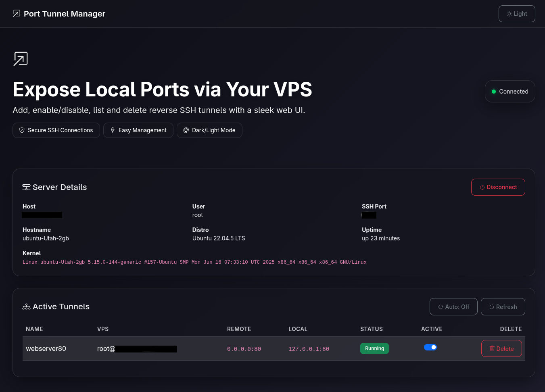Refresh the active tunnels list
The image size is (545, 392).
(x=503, y=307)
